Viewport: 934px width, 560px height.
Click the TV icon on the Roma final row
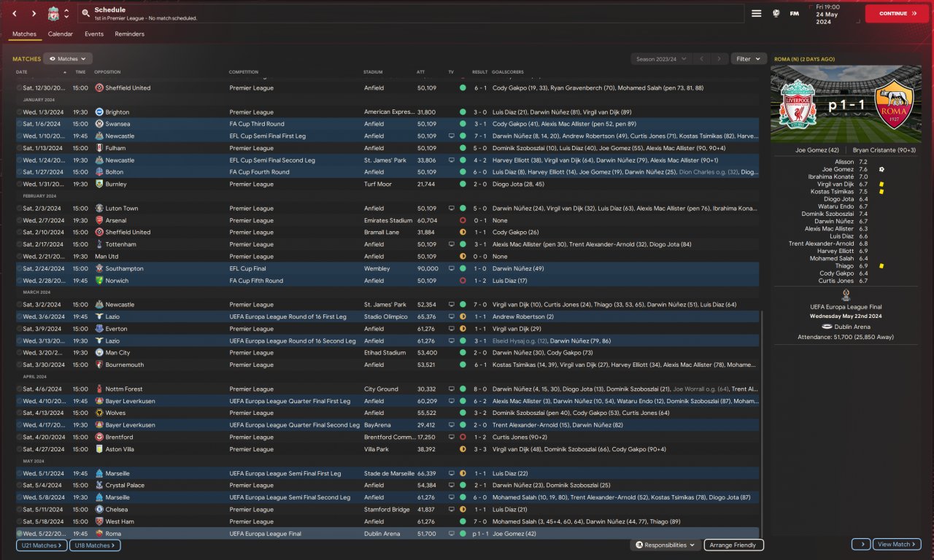point(451,534)
